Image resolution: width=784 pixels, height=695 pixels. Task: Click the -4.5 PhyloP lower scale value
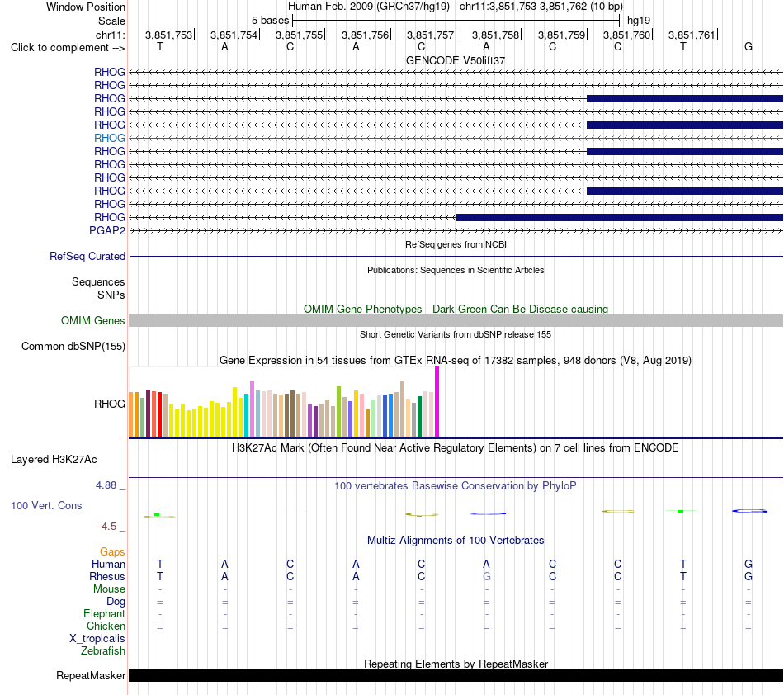107,526
